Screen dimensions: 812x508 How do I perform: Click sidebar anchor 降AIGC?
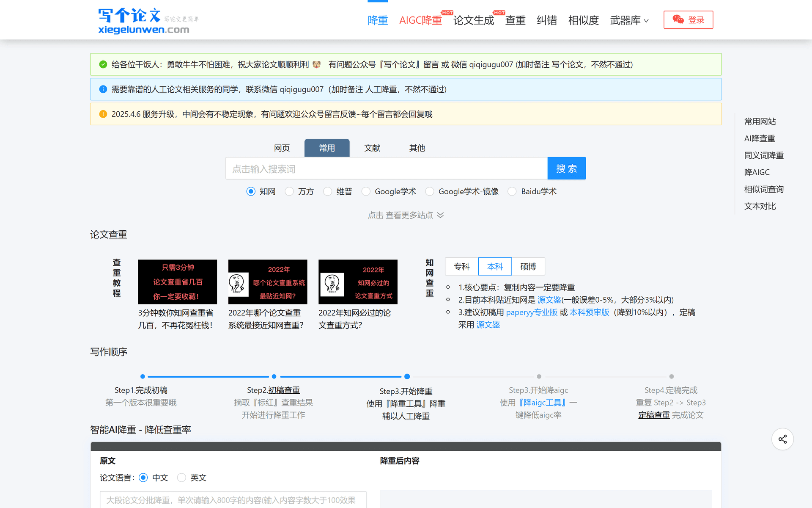(x=757, y=172)
